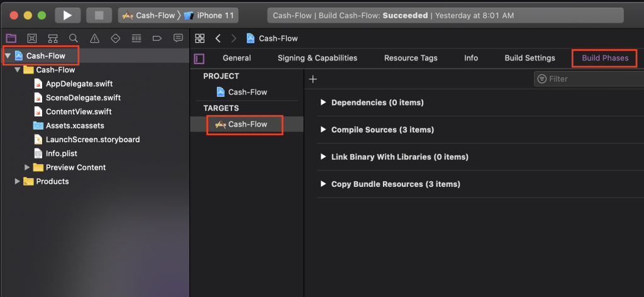Go back with the left chevron
This screenshot has width=644, height=297.
click(x=218, y=38)
